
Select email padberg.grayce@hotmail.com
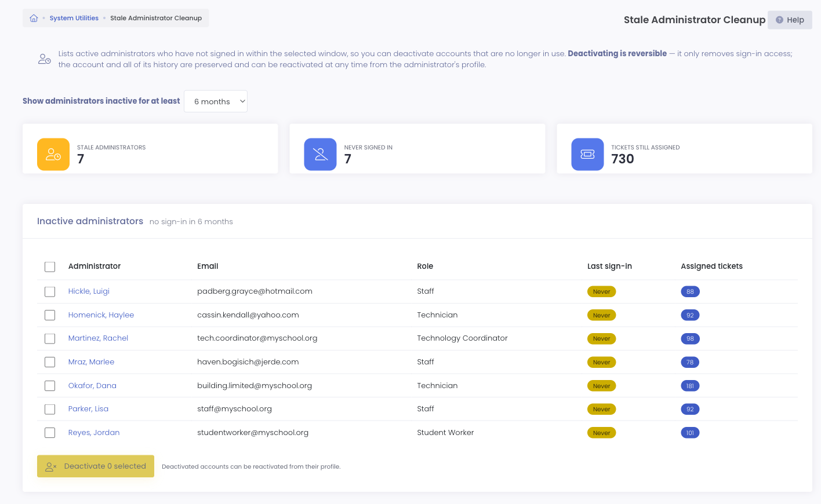[255, 291]
